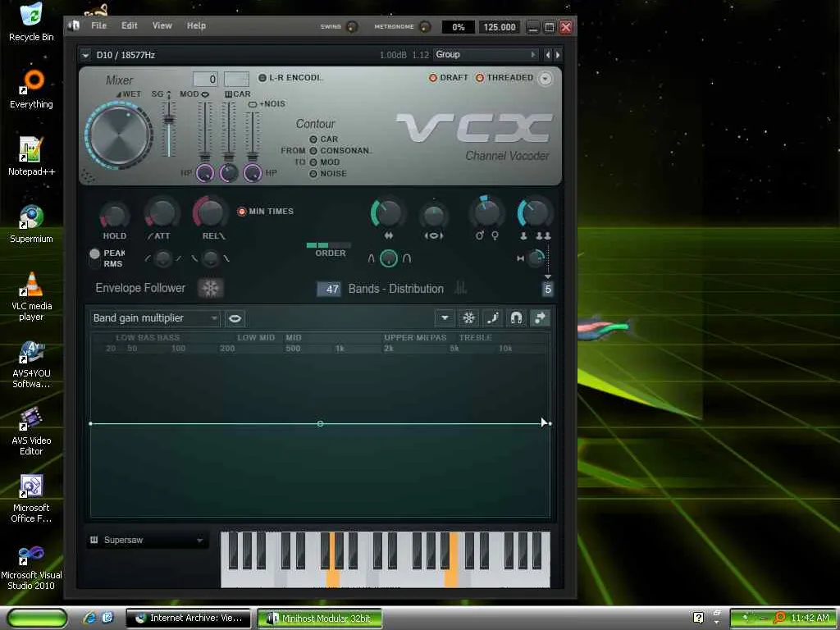Image resolution: width=840 pixels, height=630 pixels.
Task: Click the CAR high-pass dark knob
Action: click(229, 173)
